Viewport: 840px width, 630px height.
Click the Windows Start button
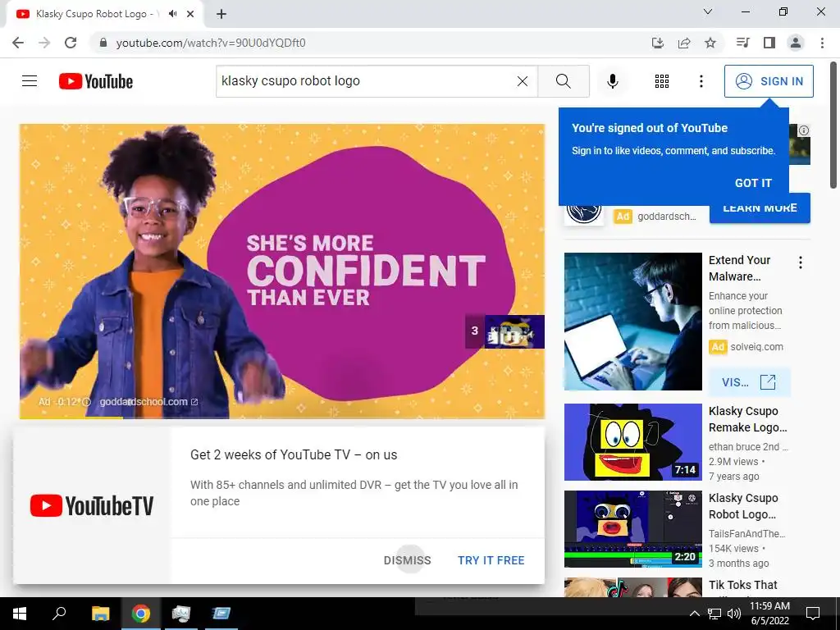[20, 614]
